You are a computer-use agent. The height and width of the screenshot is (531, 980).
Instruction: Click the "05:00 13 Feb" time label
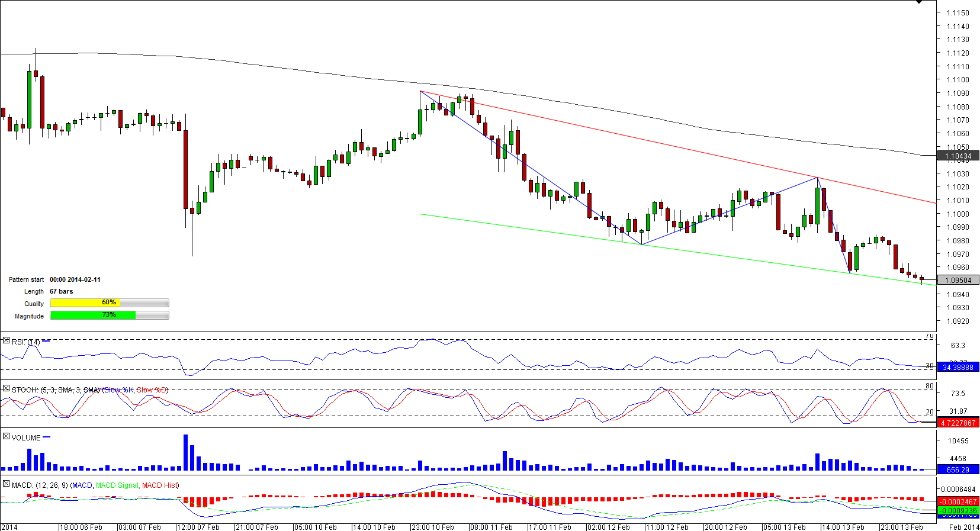(x=785, y=527)
